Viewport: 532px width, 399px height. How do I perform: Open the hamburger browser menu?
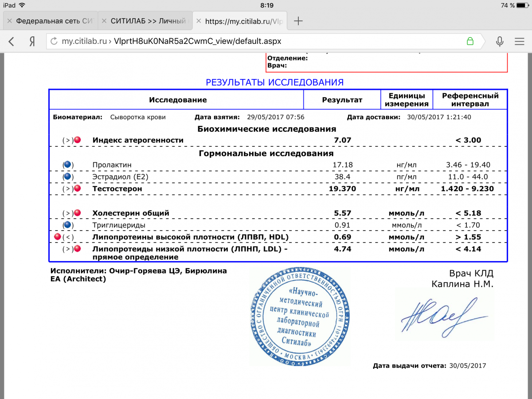[519, 42]
